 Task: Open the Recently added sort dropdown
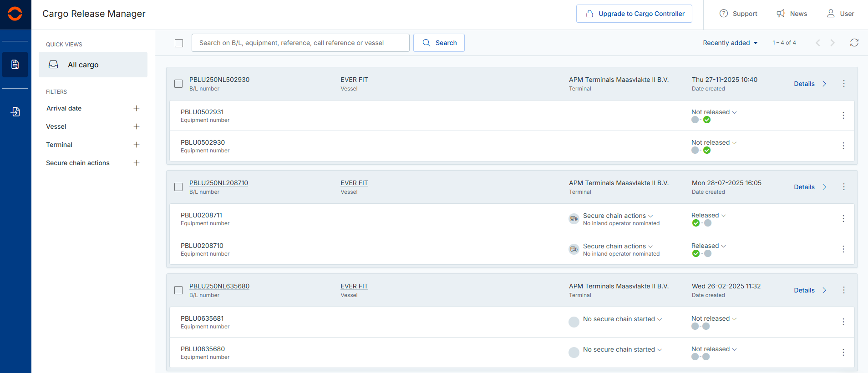coord(730,43)
